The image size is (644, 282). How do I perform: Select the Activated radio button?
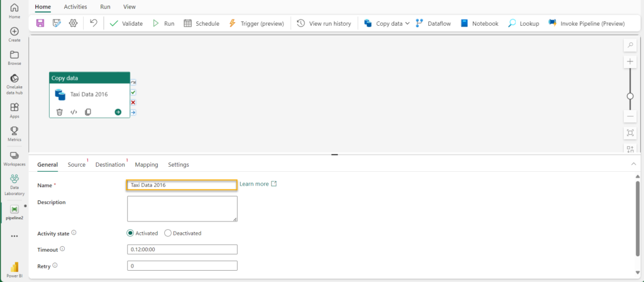point(131,233)
